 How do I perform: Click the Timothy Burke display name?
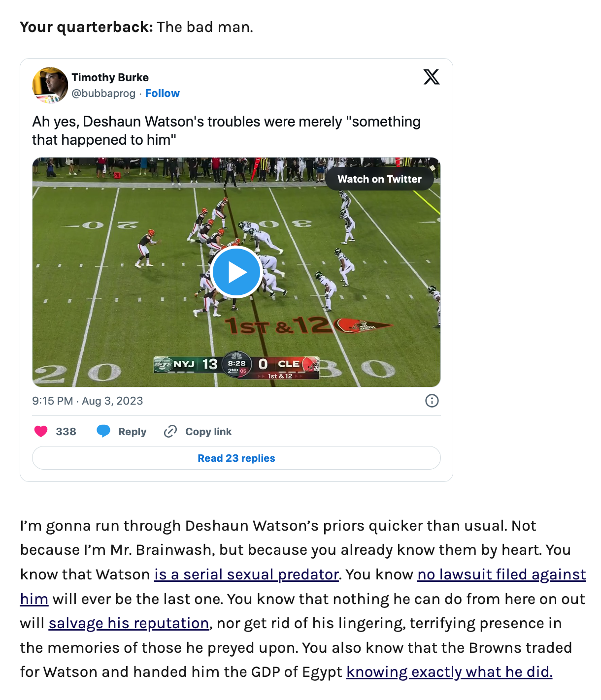click(110, 77)
